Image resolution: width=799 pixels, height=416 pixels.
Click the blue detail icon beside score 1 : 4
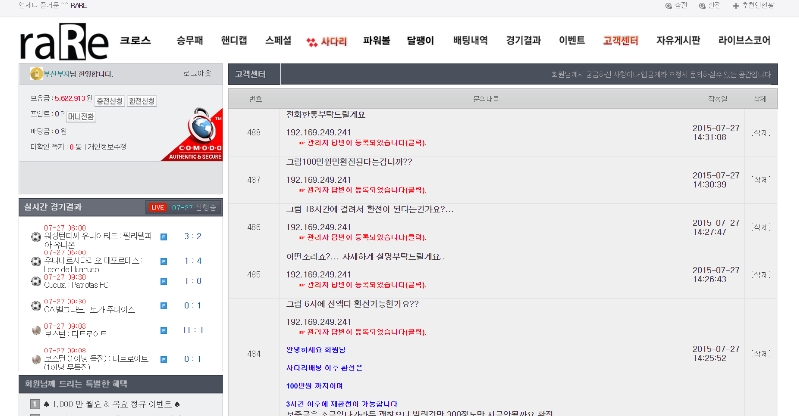tap(164, 261)
